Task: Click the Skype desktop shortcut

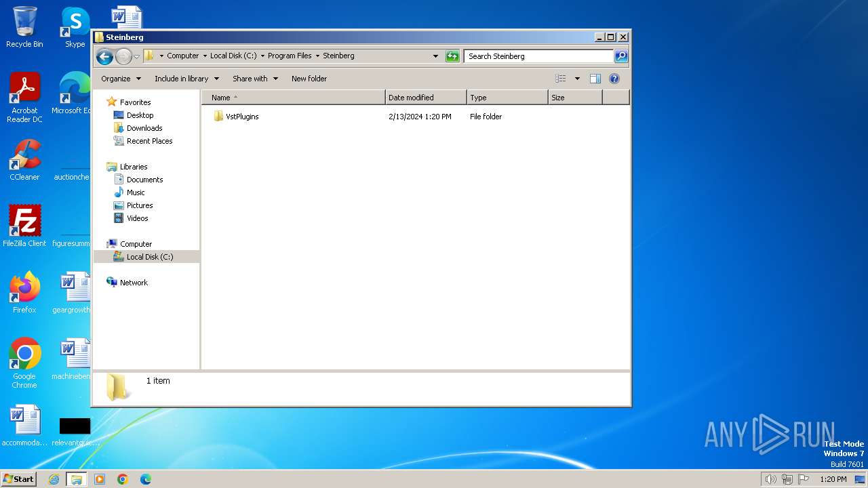Action: (75, 27)
